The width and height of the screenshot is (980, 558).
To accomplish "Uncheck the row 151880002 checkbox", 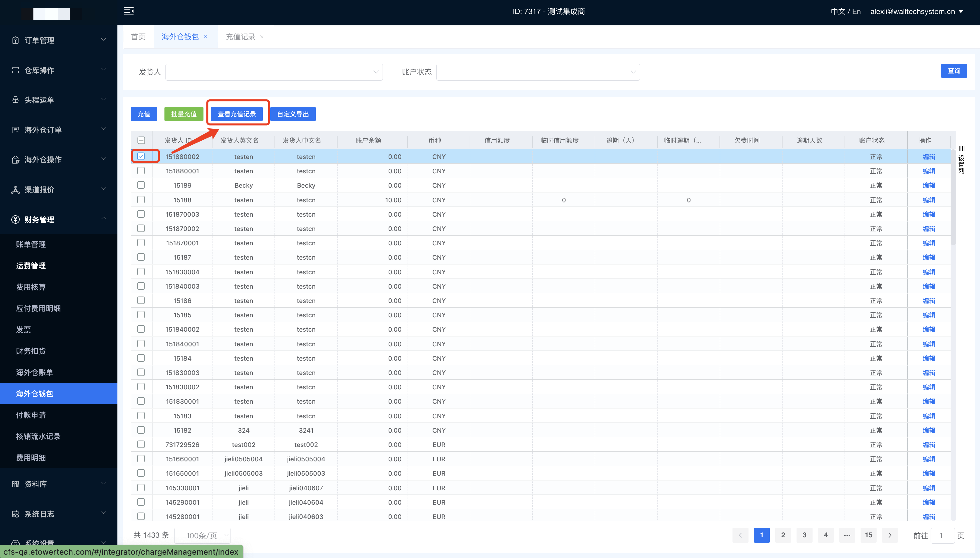I will pos(141,156).
